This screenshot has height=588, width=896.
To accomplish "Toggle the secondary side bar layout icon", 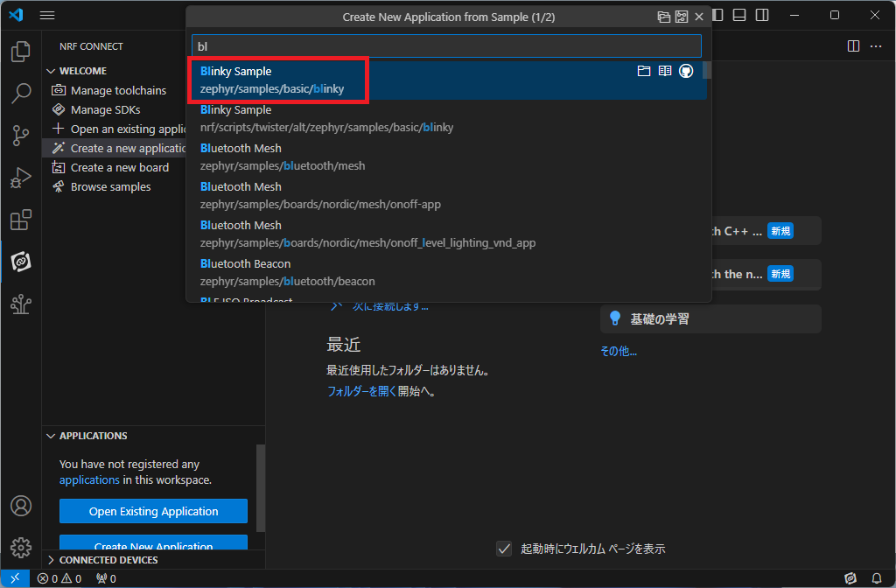I will (x=762, y=16).
